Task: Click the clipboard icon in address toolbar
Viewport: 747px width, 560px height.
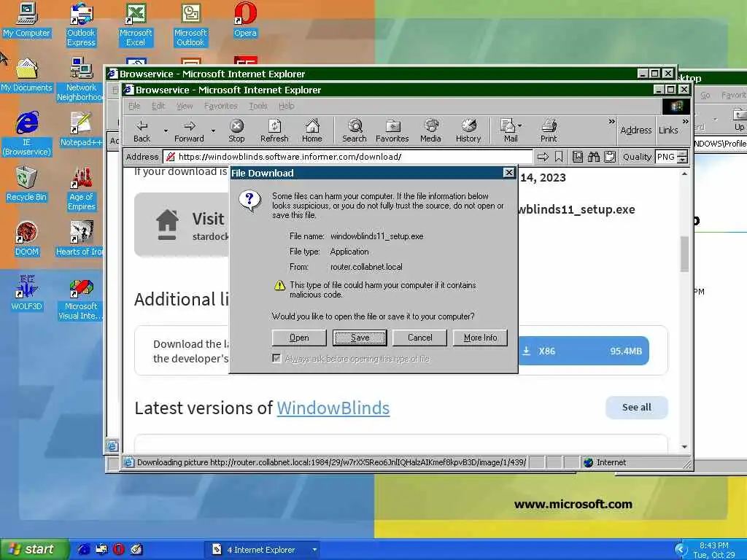Action: (609, 157)
